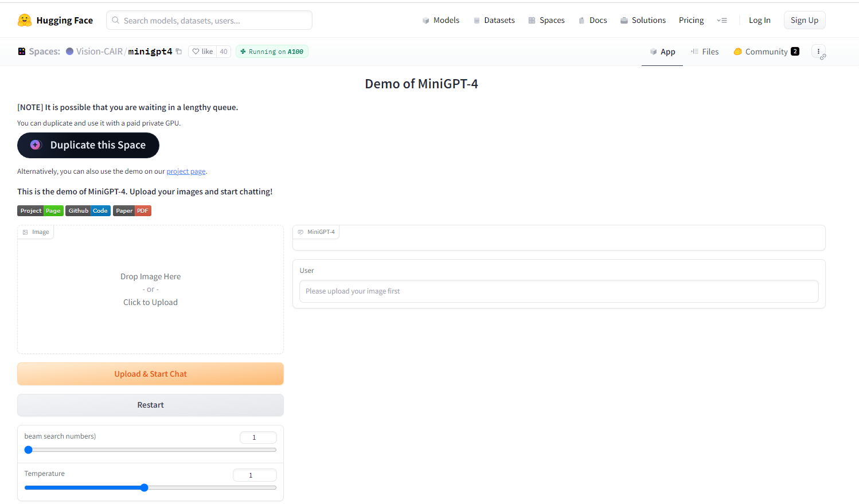This screenshot has height=504, width=859.
Task: Click the Log In link
Action: (x=759, y=20)
